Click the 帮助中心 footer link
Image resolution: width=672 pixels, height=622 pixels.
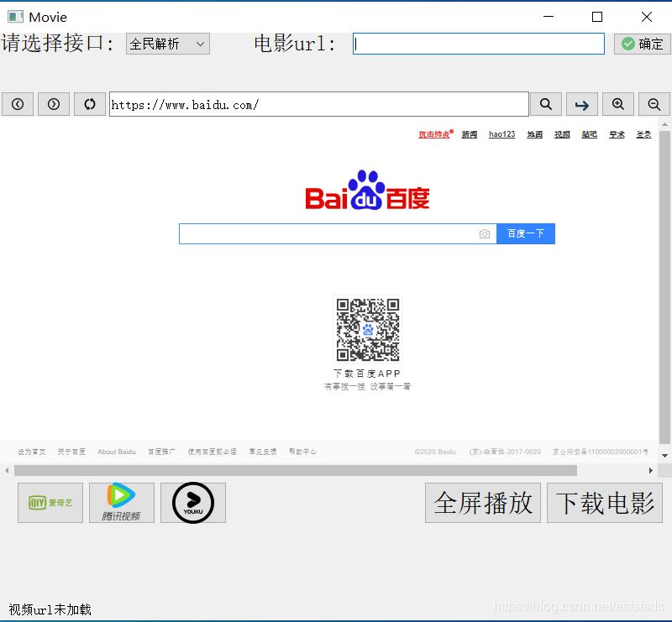pos(302,452)
